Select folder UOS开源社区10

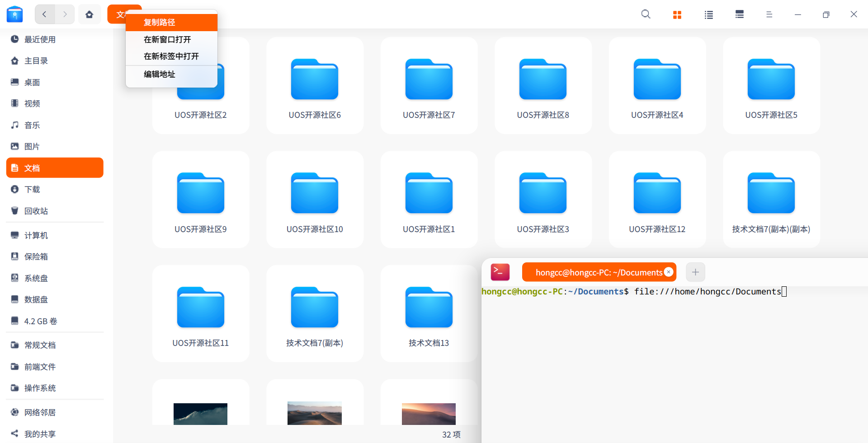click(315, 200)
